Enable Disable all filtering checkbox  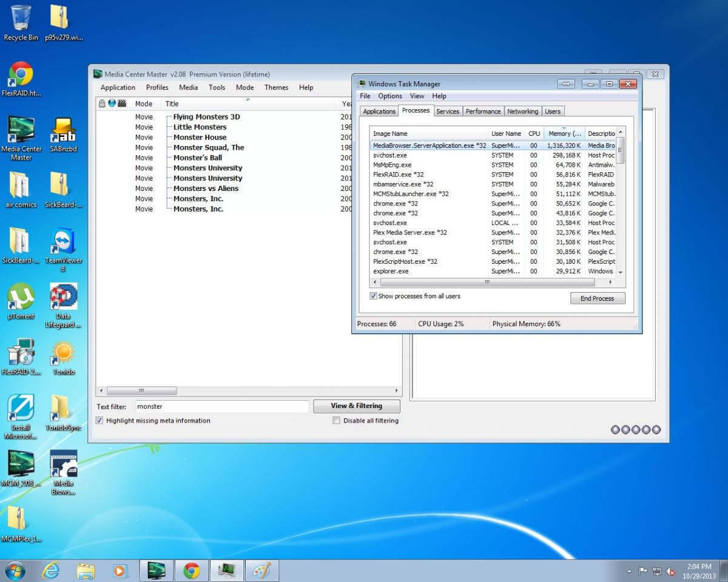(x=336, y=421)
